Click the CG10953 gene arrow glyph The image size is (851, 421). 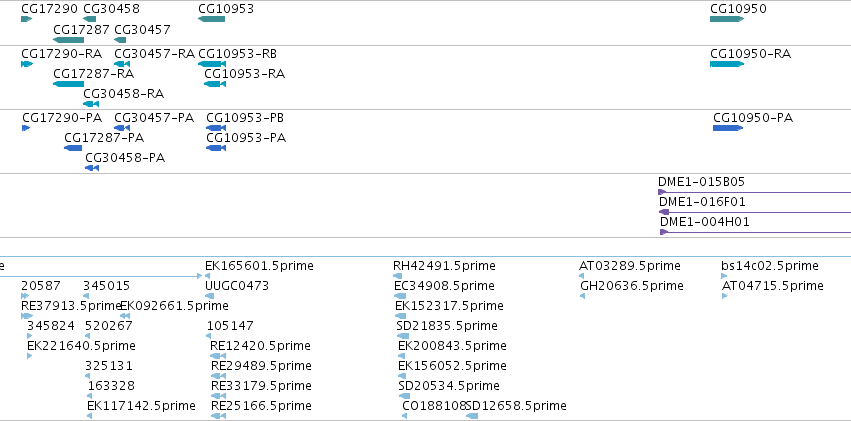pyautogui.click(x=212, y=19)
